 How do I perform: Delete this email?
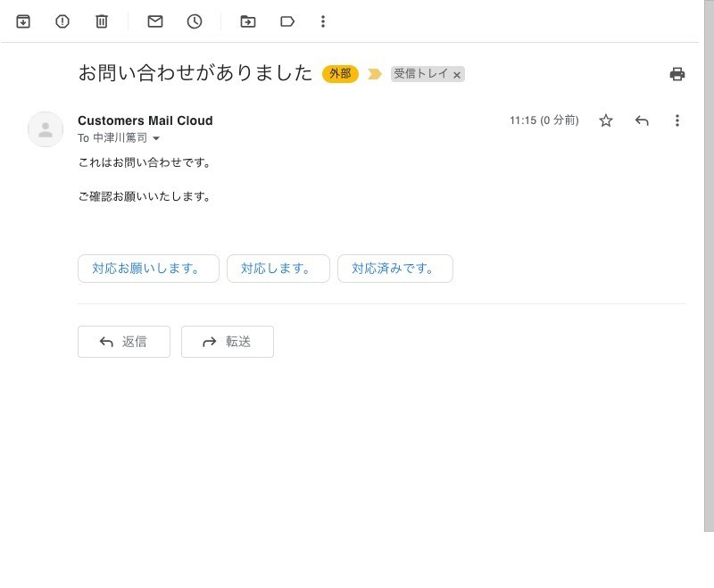coord(102,21)
